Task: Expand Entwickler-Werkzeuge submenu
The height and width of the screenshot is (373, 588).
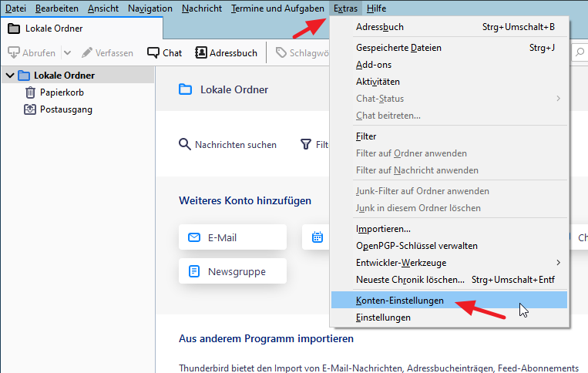Action: point(449,263)
